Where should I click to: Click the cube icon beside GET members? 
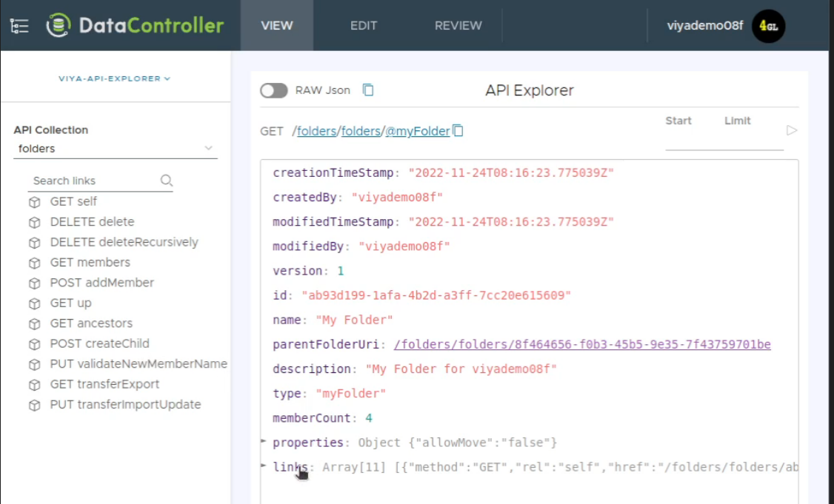pos(34,263)
